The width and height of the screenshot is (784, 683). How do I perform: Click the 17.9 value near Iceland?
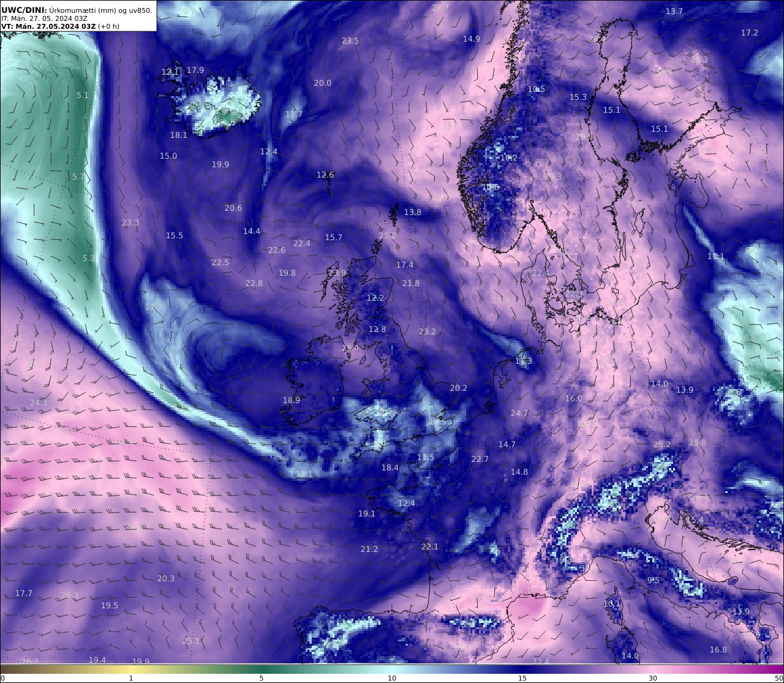[x=195, y=70]
